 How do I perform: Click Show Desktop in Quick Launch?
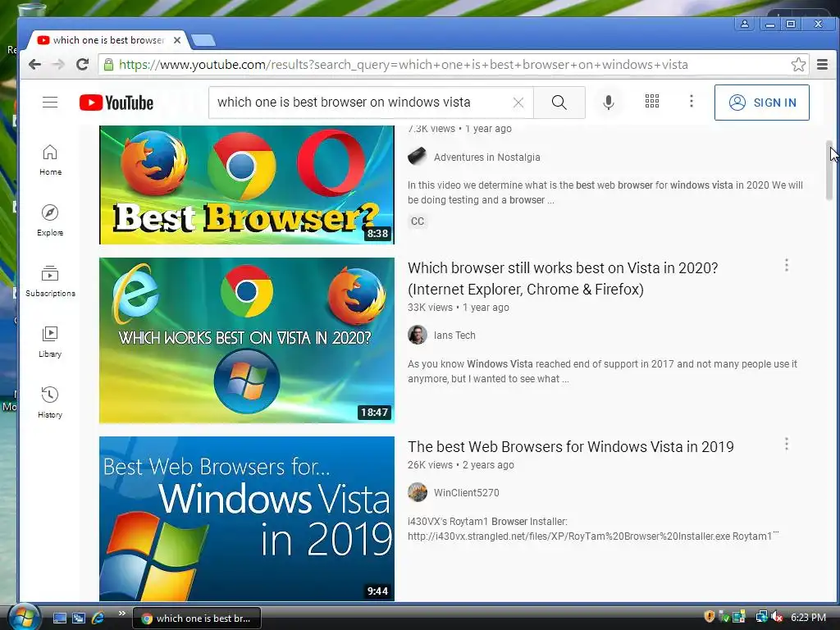[59, 618]
